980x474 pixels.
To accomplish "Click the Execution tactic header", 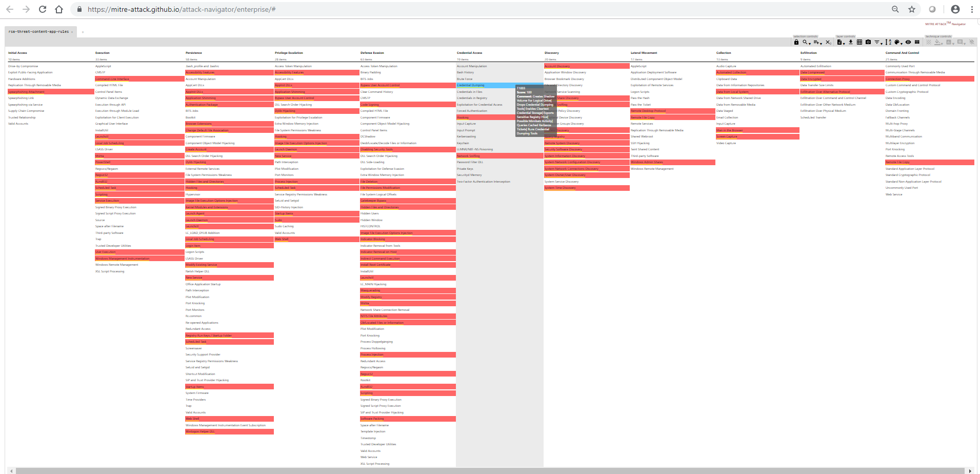I will coord(102,53).
